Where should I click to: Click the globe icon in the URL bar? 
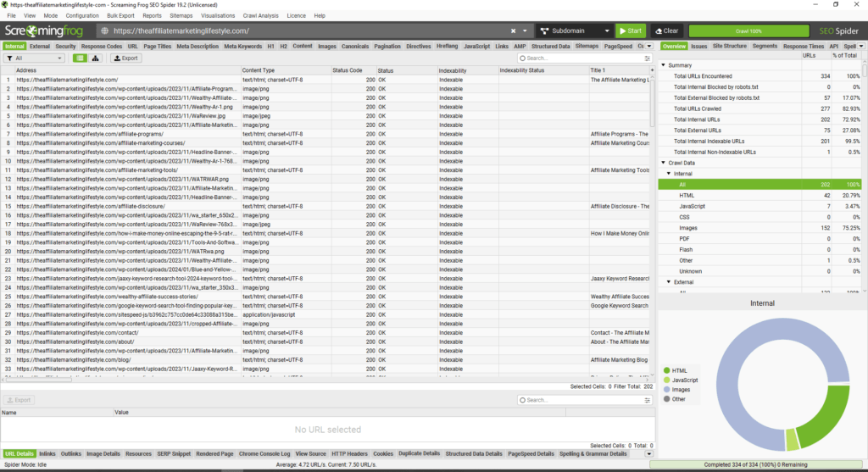[104, 31]
